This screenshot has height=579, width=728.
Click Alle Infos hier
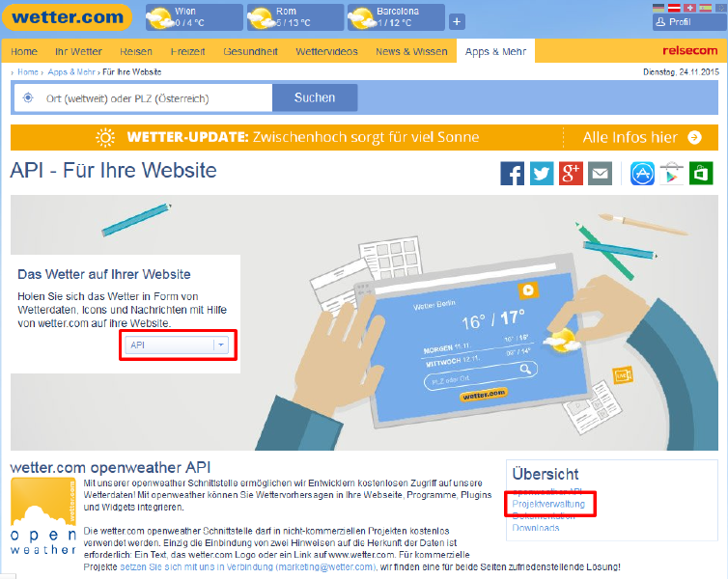(x=630, y=137)
